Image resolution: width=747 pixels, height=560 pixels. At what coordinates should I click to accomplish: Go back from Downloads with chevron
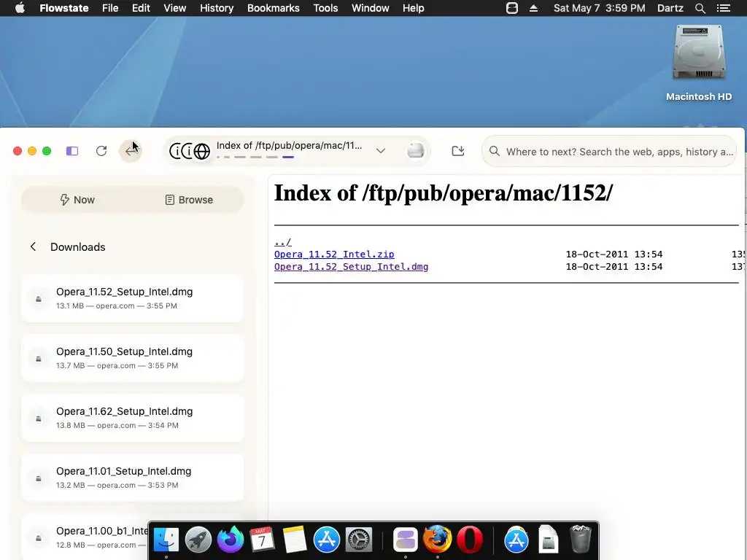[x=33, y=246]
